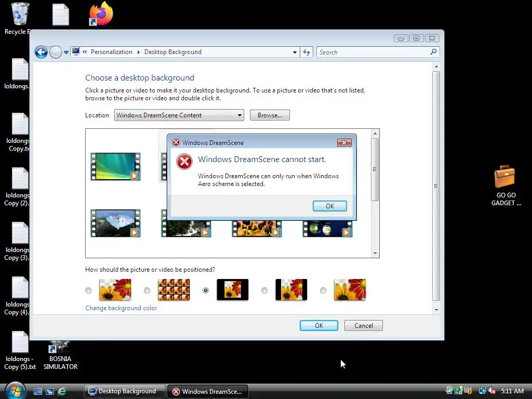
Task: Click the Refresh button next to address bar
Action: tap(307, 52)
